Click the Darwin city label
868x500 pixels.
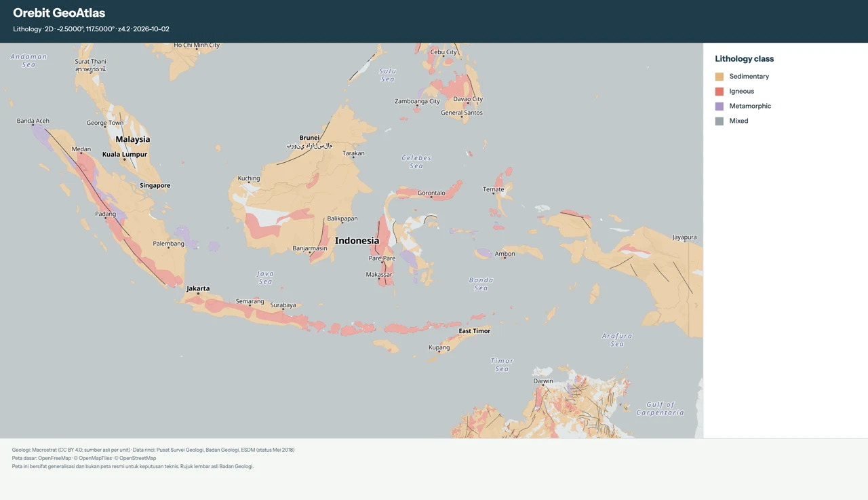[x=543, y=381]
